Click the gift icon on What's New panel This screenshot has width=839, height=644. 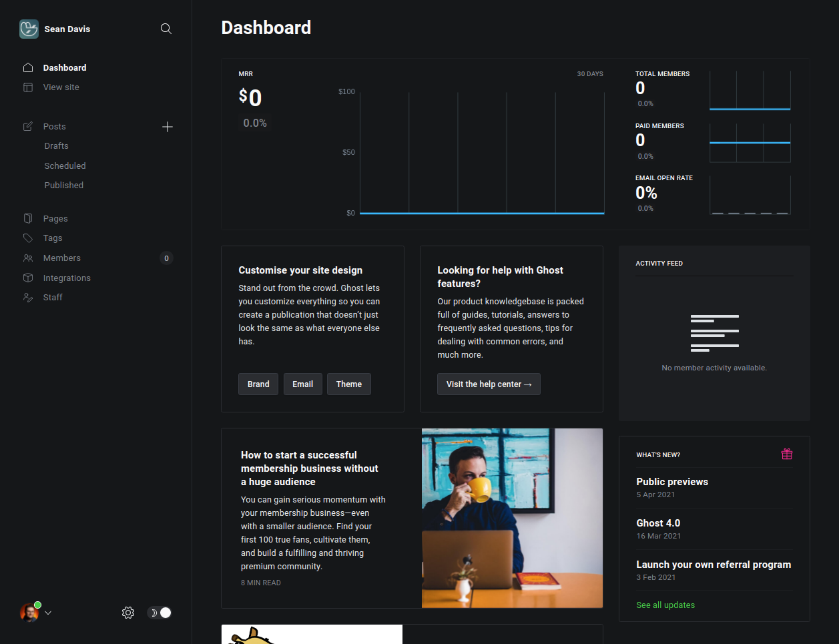tap(787, 454)
